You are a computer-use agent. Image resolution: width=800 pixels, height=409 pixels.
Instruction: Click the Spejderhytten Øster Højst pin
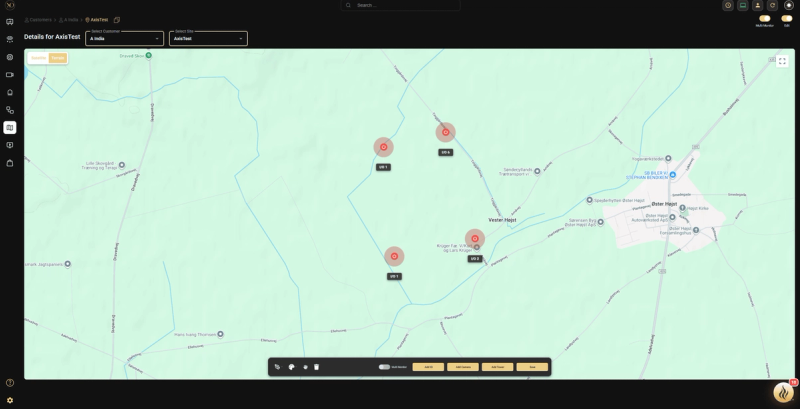[x=589, y=200]
